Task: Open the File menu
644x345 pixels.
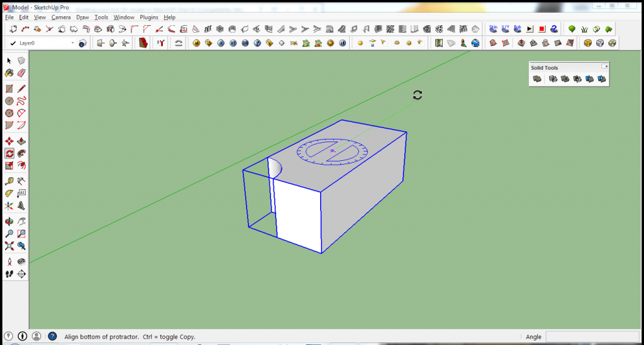Action: point(9,17)
